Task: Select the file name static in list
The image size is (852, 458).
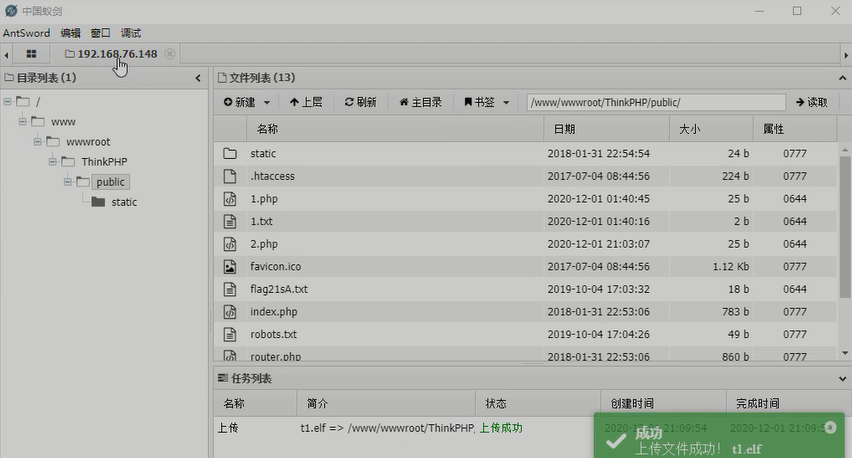Action: [263, 154]
